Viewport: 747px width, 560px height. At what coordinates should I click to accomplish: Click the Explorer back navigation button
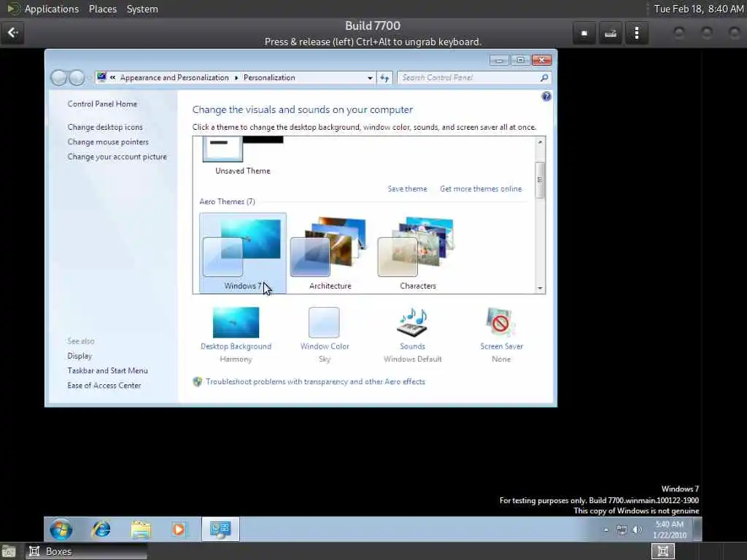pos(58,77)
